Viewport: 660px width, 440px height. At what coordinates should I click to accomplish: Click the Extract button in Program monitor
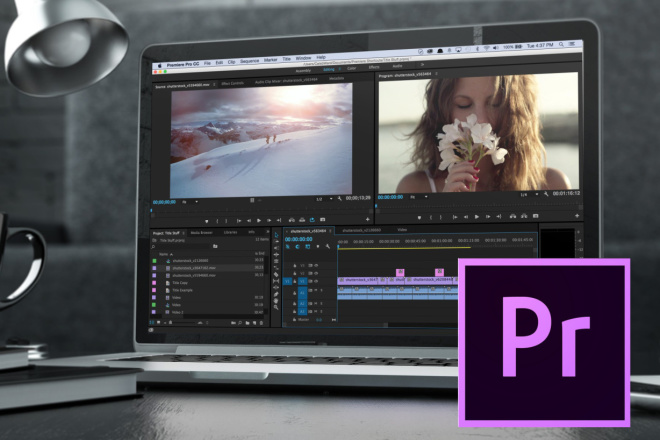(524, 216)
